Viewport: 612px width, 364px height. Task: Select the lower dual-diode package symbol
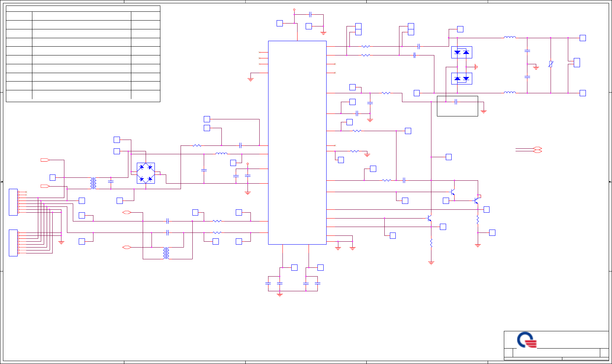coord(462,79)
